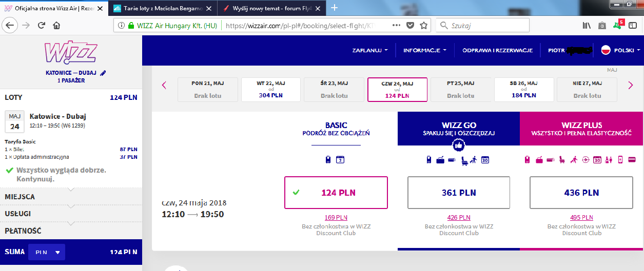
Task: Open the Firefox library icon
Action: coord(587,25)
